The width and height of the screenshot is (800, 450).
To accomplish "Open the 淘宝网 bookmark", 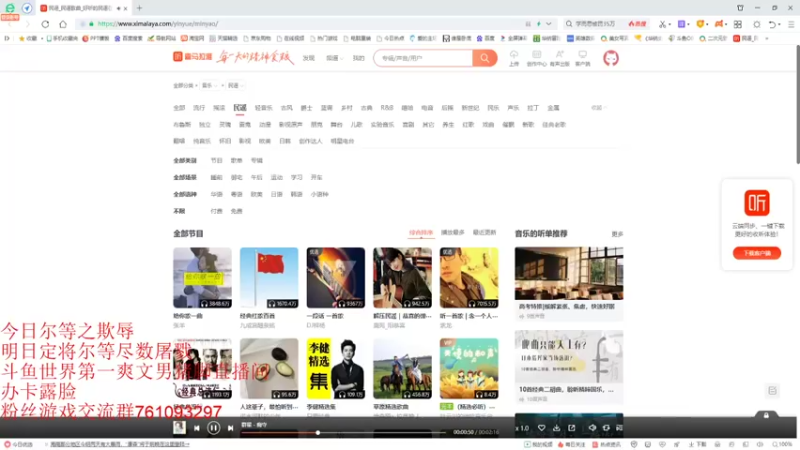I will pos(193,38).
